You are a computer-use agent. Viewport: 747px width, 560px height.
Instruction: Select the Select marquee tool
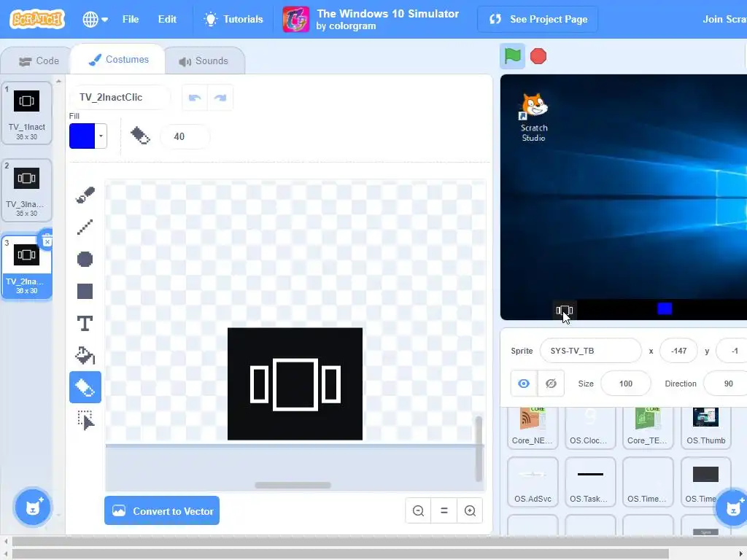pyautogui.click(x=85, y=420)
